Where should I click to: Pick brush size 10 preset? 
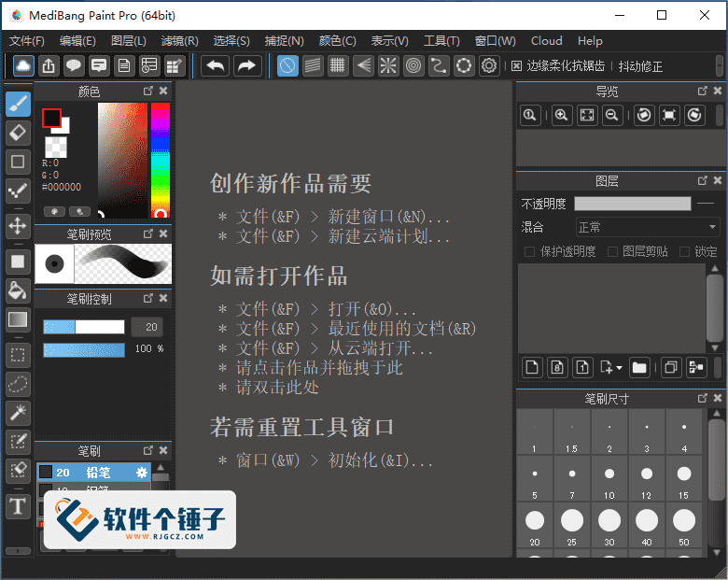pyautogui.click(x=609, y=478)
